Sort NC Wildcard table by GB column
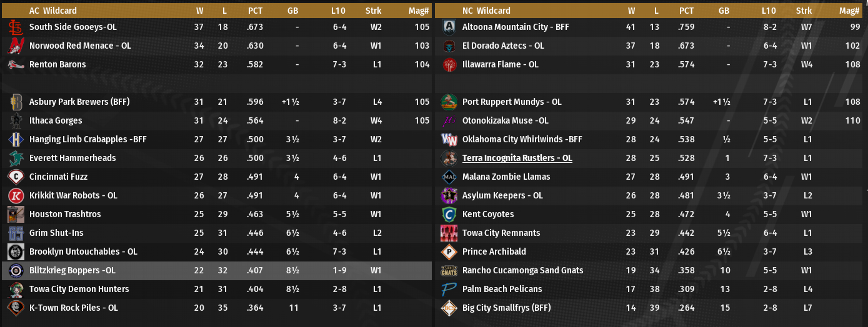Image resolution: width=868 pixels, height=327 pixels. pyautogui.click(x=724, y=11)
